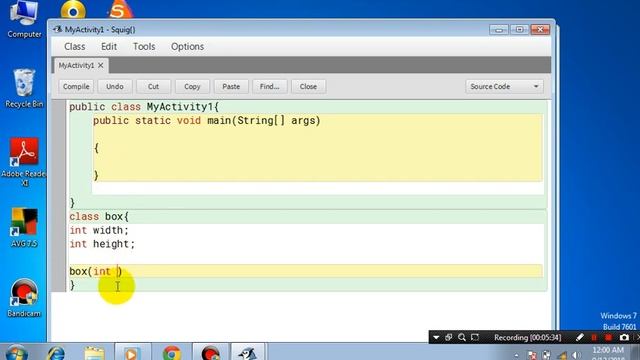
Task: Open the Options menu
Action: click(x=187, y=47)
